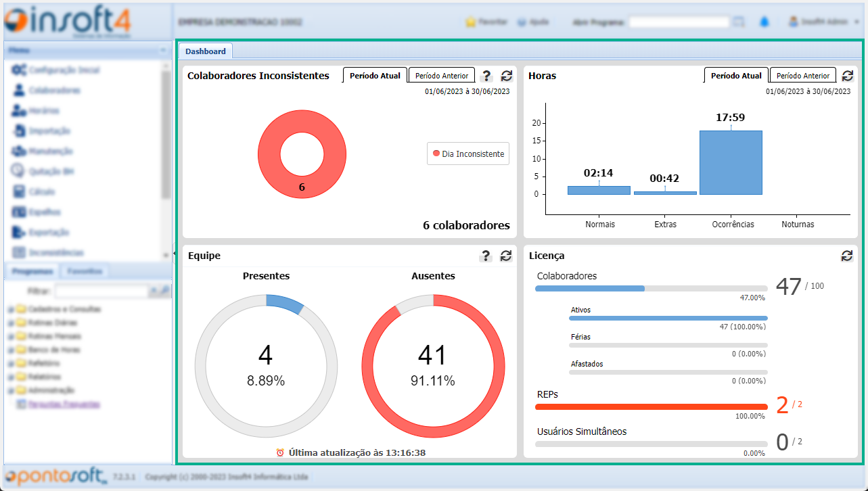The image size is (868, 491).
Task: Refresh the Horas chart panel
Action: click(847, 76)
